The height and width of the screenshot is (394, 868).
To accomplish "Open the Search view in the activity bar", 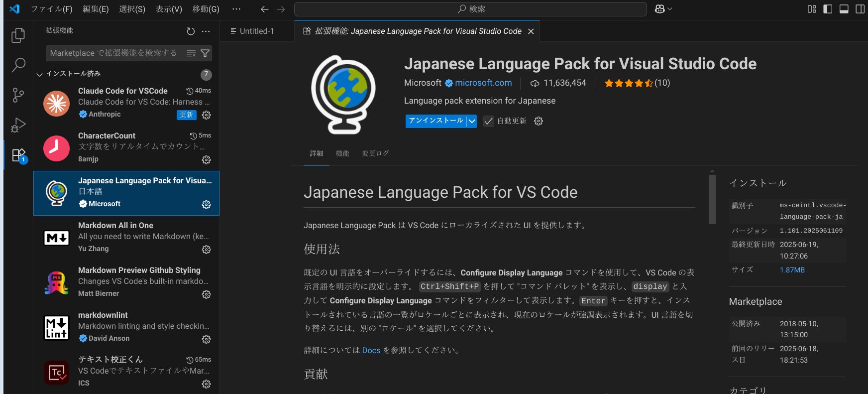I will (18, 65).
